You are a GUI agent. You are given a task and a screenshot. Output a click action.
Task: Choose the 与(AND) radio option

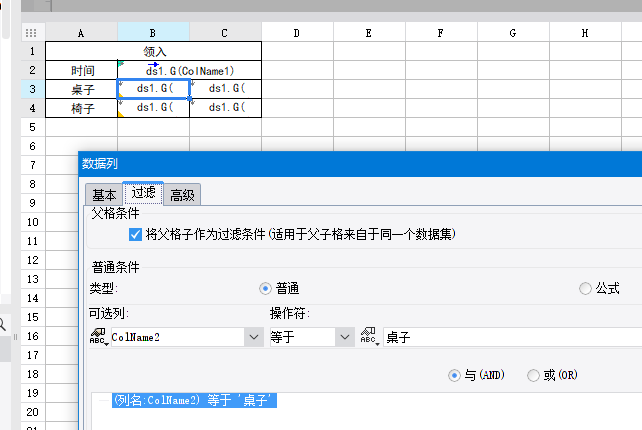pos(454,375)
